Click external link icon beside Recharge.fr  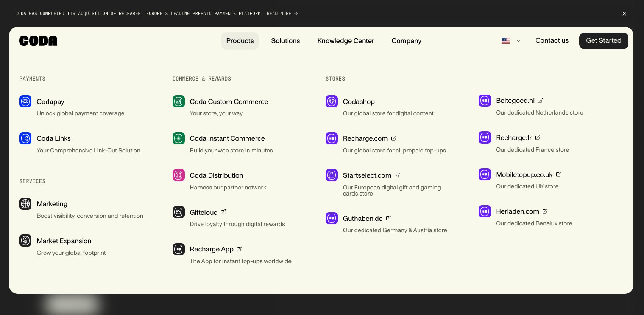538,137
